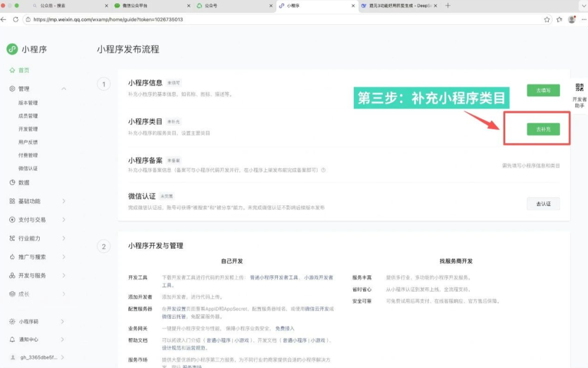Open the 免费接入 link
The height and width of the screenshot is (368, 588).
pyautogui.click(x=285, y=328)
